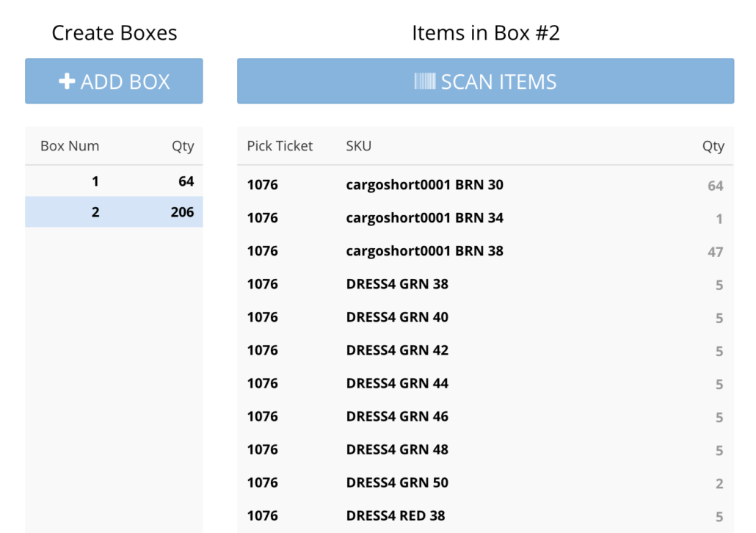The width and height of the screenshot is (756, 533).
Task: Click the Create Boxes Qty column header
Action: coord(183,146)
